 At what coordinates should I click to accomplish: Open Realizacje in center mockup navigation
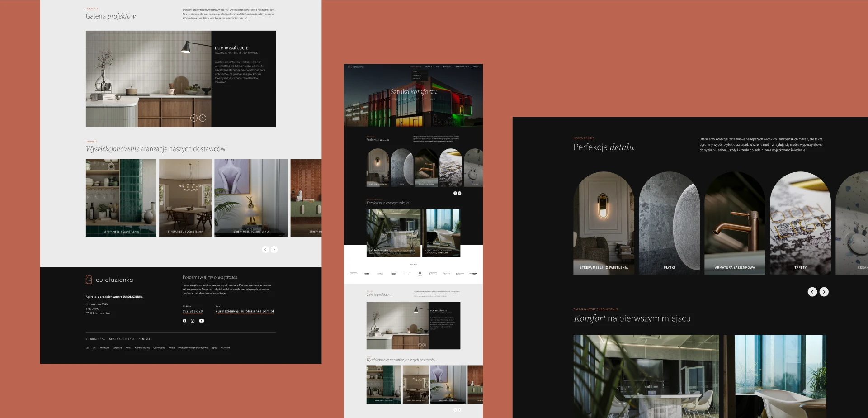click(447, 67)
